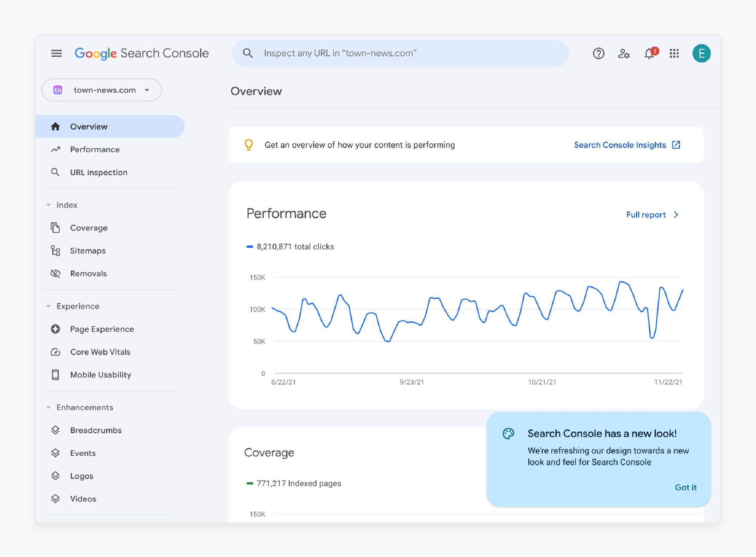
Task: Click the 8,210,871 total clicks label
Action: (295, 247)
